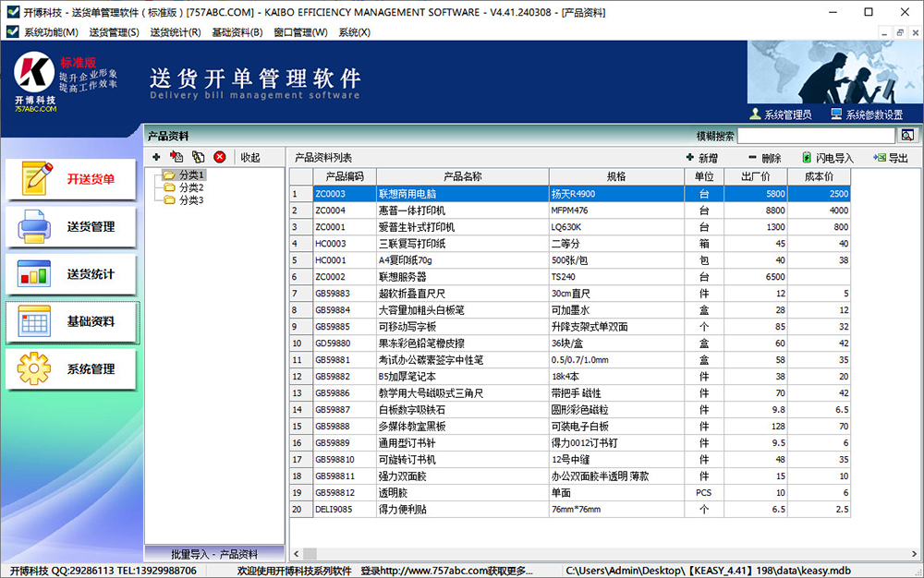Select the 多媒体教室黑板 name cell
924x578 pixels.
463,427
